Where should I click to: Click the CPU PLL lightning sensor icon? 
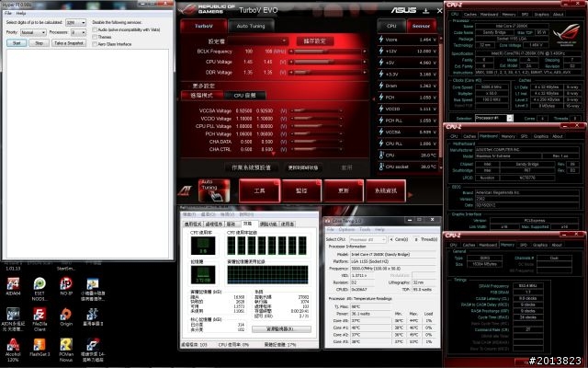click(x=381, y=144)
